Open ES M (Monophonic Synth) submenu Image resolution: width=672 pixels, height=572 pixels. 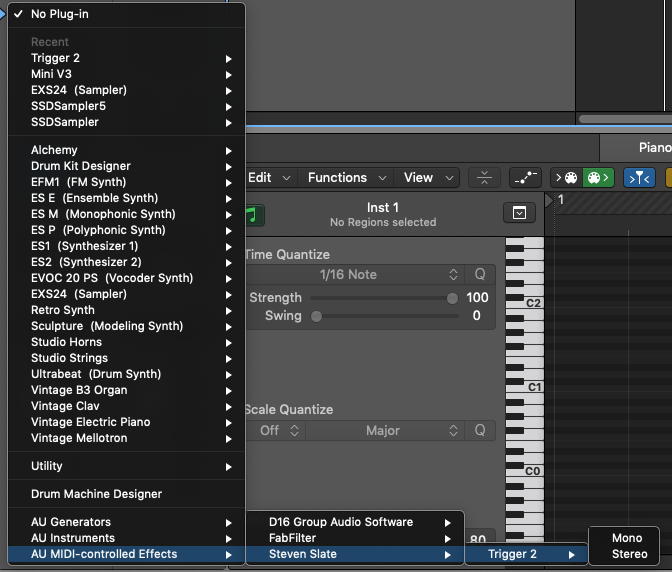pos(126,214)
